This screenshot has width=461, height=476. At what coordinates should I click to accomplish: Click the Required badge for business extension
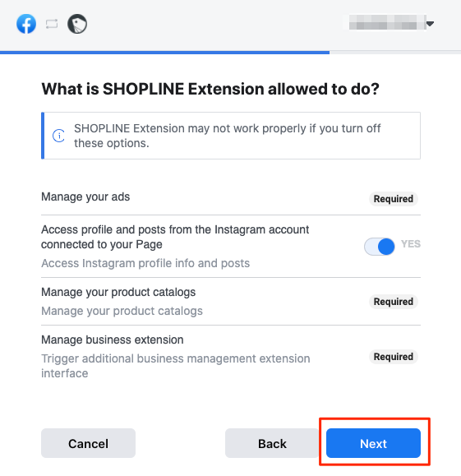point(394,357)
